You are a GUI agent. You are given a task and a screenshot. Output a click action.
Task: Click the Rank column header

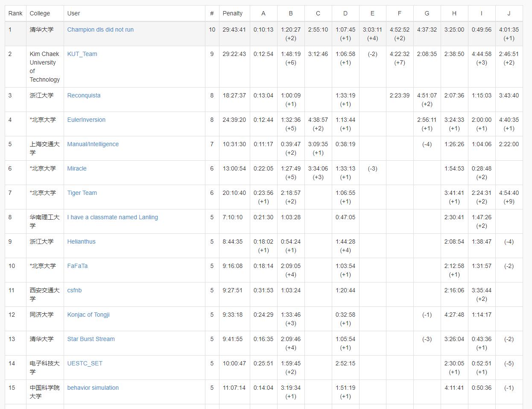(x=15, y=13)
